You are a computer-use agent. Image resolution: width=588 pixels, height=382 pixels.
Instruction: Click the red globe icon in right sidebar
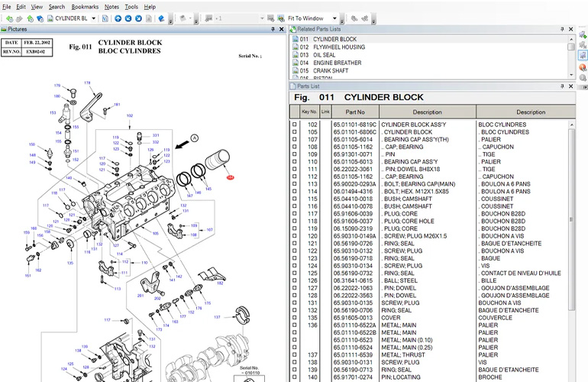pos(582,67)
